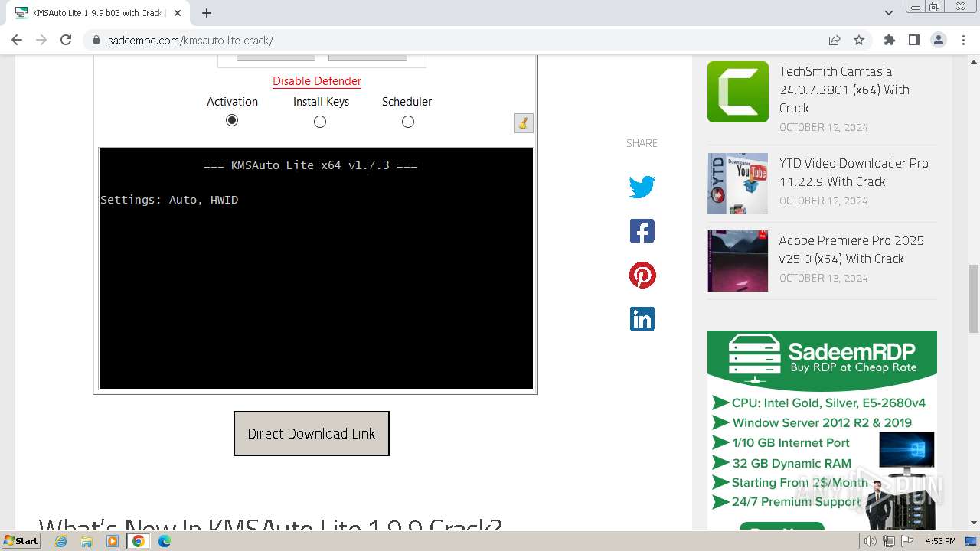View site information padlock icon

tap(96, 41)
